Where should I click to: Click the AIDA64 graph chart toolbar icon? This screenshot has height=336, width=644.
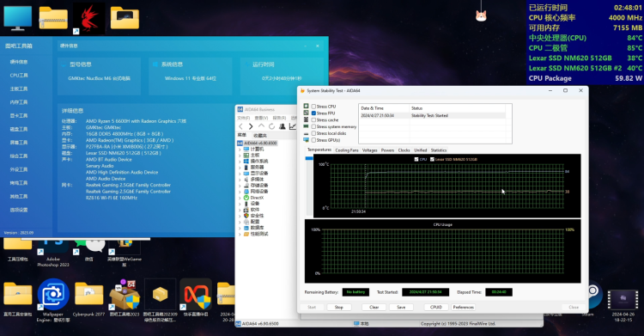[x=293, y=126]
